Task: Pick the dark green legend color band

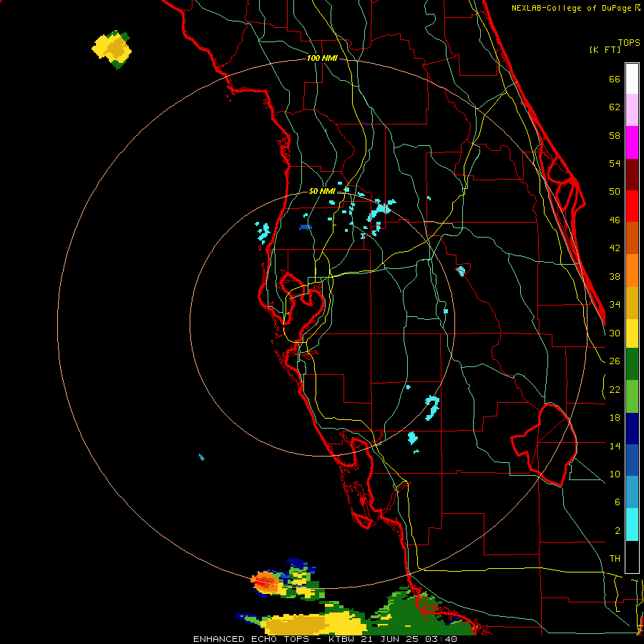Action: pos(632,364)
